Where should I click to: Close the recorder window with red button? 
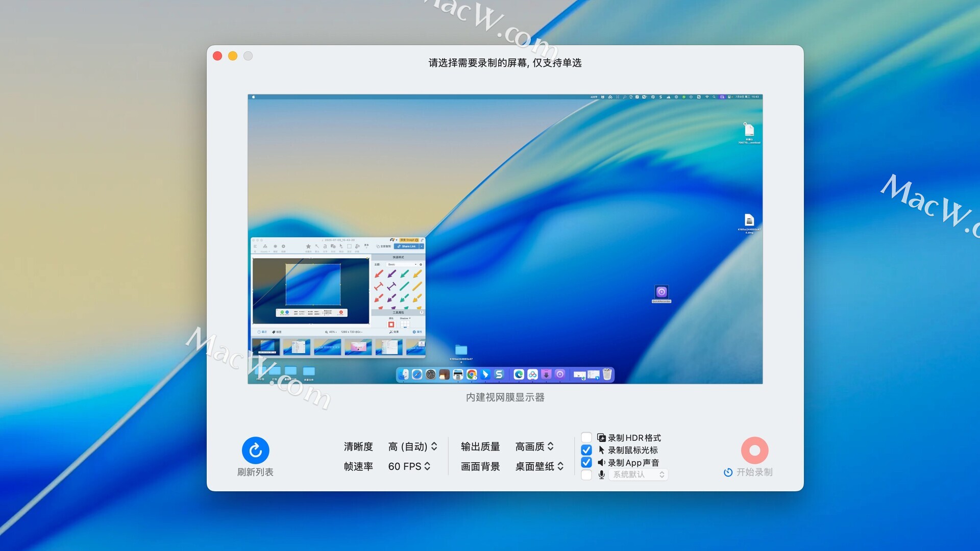[x=217, y=56]
